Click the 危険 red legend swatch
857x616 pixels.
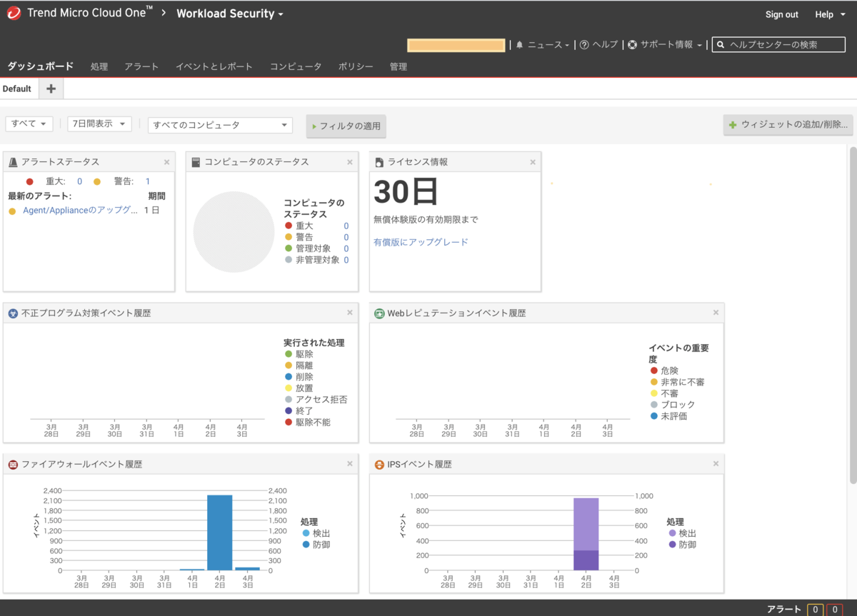point(653,370)
